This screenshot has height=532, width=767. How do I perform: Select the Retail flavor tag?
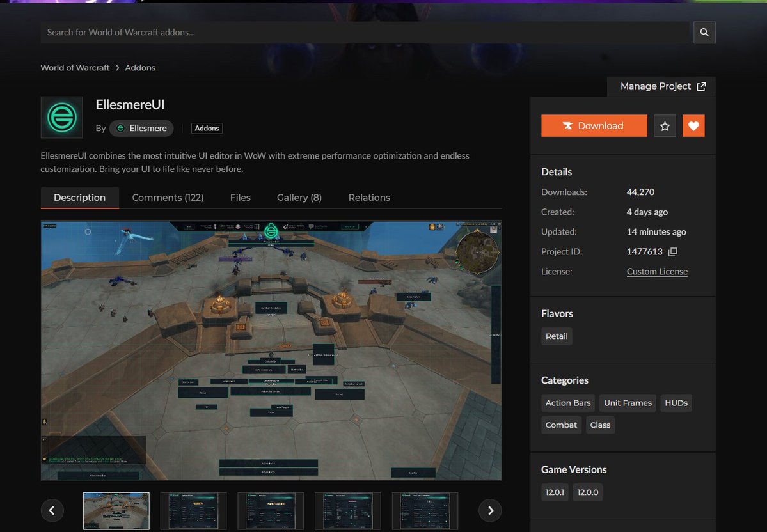tap(557, 336)
